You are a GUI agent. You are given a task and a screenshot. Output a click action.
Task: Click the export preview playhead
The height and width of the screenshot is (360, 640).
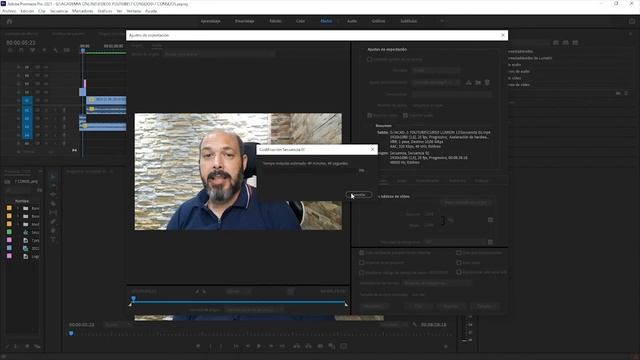click(133, 300)
